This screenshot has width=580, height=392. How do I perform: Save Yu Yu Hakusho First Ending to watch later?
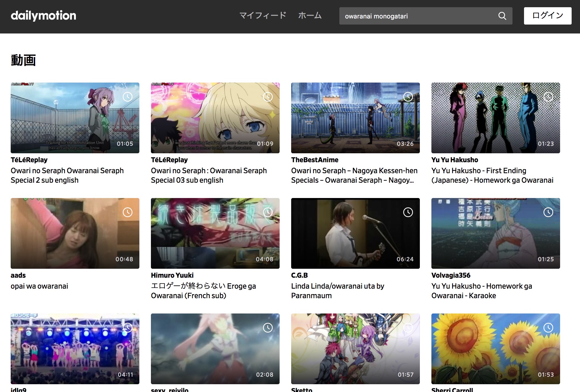point(548,97)
